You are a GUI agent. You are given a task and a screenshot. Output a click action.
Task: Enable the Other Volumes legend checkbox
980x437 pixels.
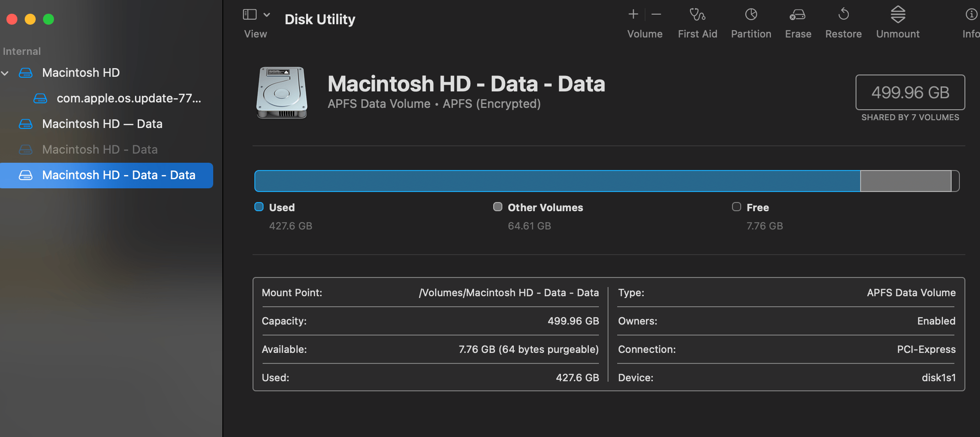(498, 207)
